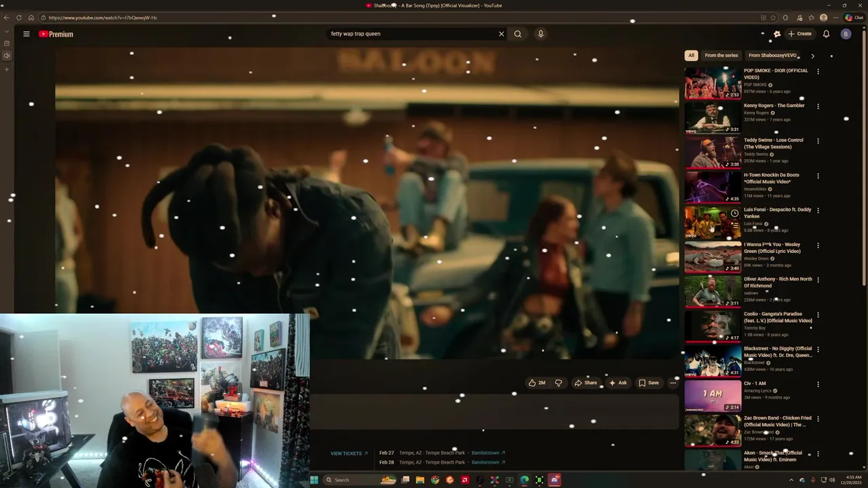Image resolution: width=868 pixels, height=488 pixels.
Task: Show hidden system tray icons
Action: click(x=791, y=480)
